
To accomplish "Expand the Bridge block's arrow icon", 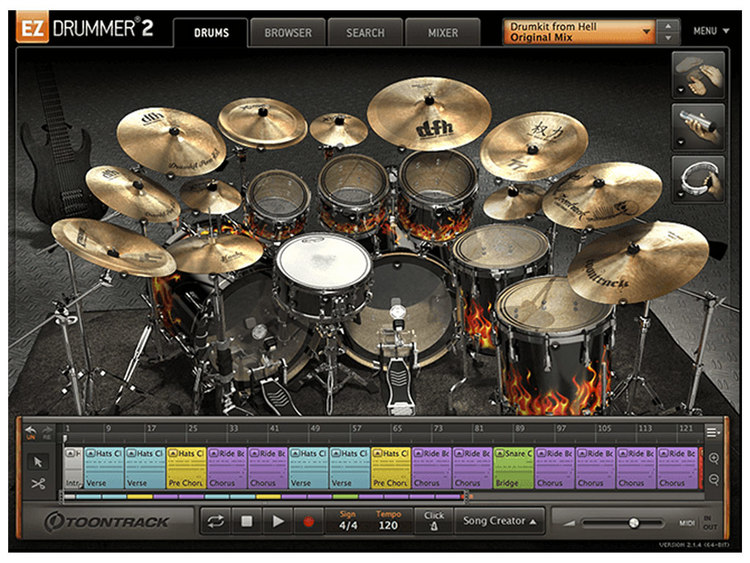I will click(501, 453).
